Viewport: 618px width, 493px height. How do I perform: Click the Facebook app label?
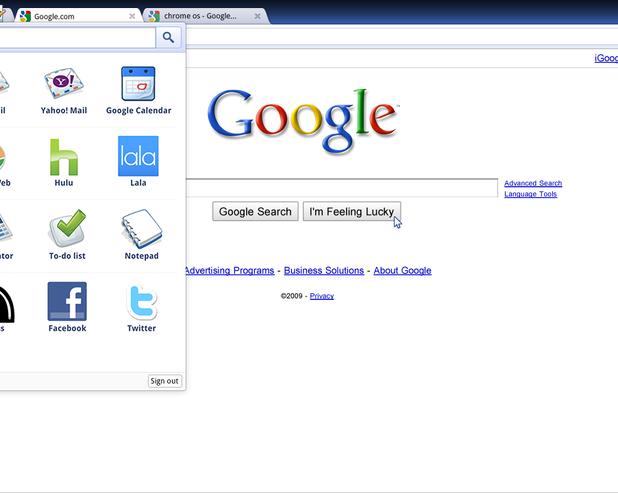(67, 328)
